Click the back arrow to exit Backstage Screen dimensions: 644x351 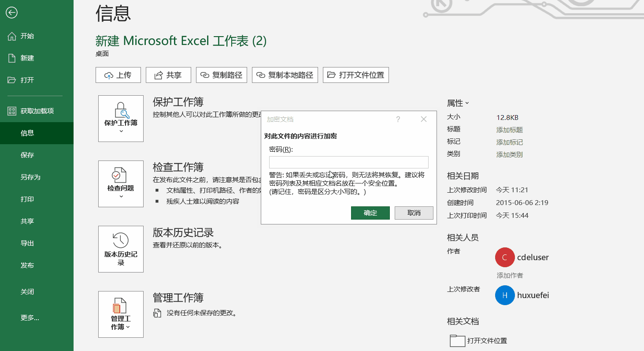click(x=11, y=13)
